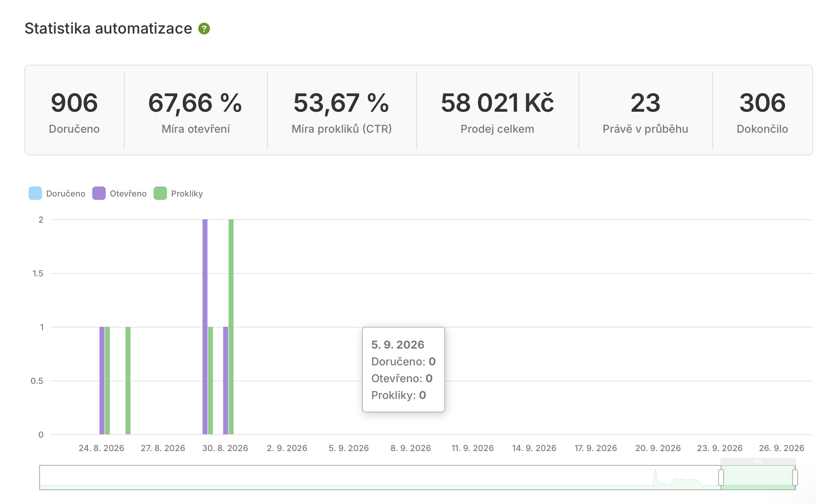Select the 306 Dokončilo tile
The image size is (816, 504).
(x=762, y=110)
